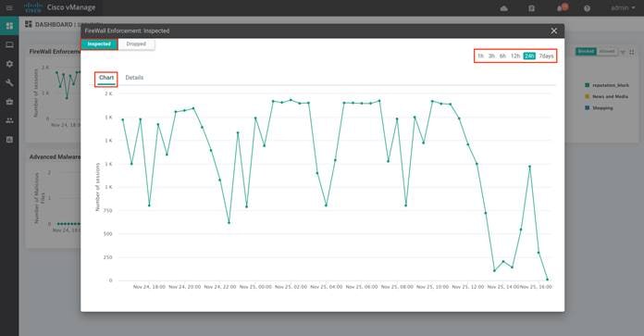Open the cloud icon in the top bar
644x336 pixels.
click(504, 8)
